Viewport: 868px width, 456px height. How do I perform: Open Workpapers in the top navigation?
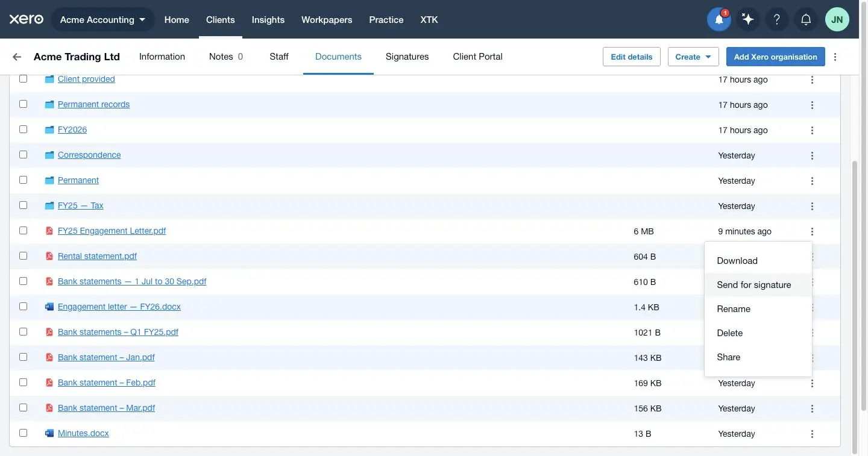[327, 19]
